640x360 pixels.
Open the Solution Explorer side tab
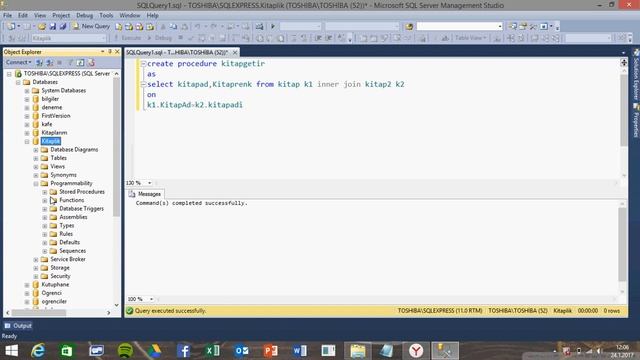pyautogui.click(x=636, y=75)
